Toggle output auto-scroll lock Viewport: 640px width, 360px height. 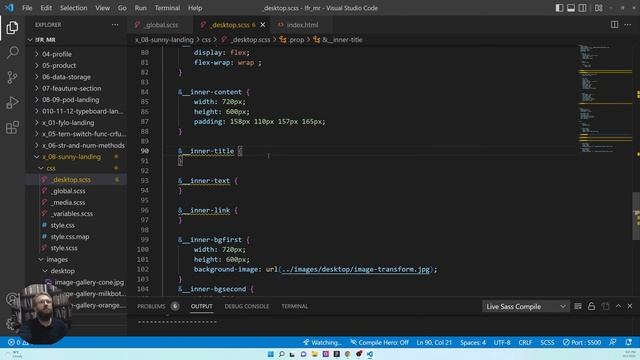pyautogui.click(x=591, y=306)
